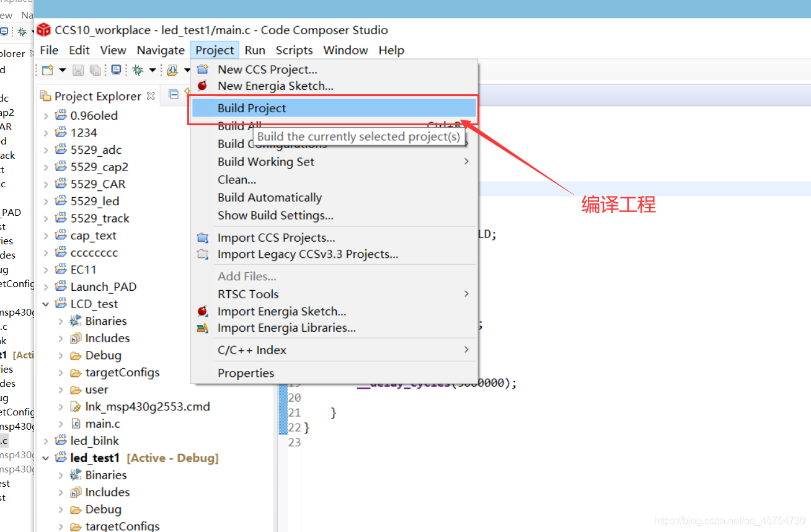Select the led_bilnk project
The width and height of the screenshot is (811, 532).
tap(95, 441)
